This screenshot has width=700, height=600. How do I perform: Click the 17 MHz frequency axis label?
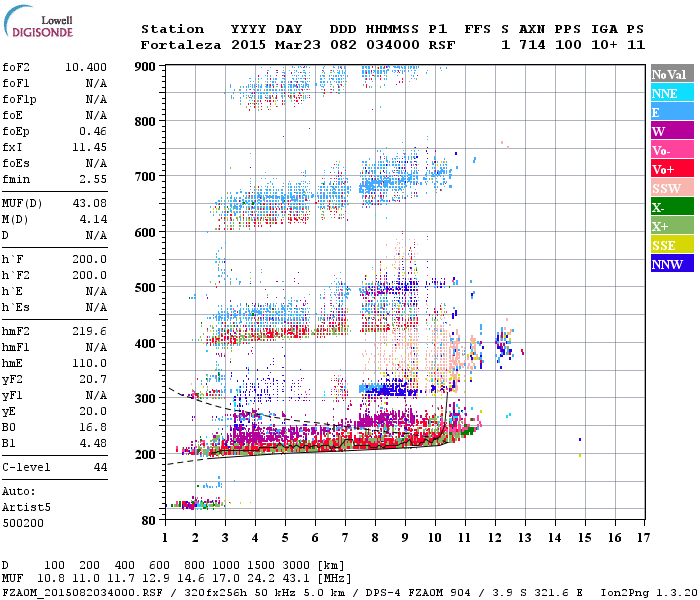[x=643, y=538]
